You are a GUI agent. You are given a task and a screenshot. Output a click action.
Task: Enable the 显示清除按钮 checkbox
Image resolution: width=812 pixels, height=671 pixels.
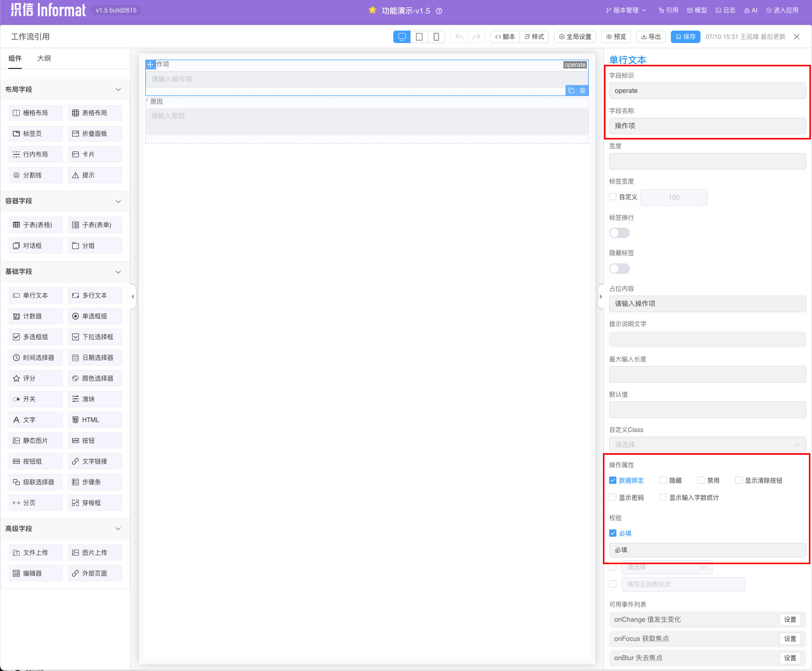tap(739, 481)
